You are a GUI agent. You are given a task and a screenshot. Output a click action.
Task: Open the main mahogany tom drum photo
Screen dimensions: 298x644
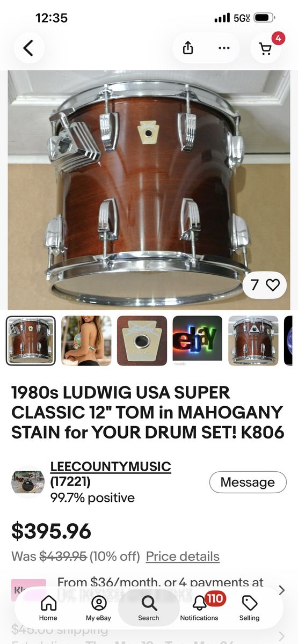[149, 190]
